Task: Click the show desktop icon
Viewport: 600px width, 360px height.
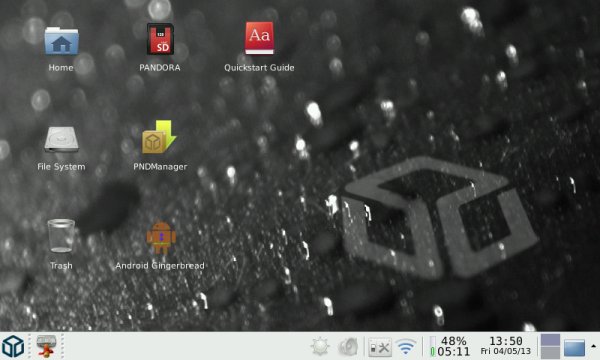Action: click(574, 347)
